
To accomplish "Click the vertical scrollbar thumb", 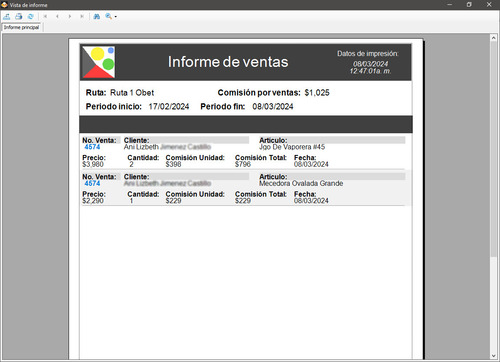I will coord(493,149).
